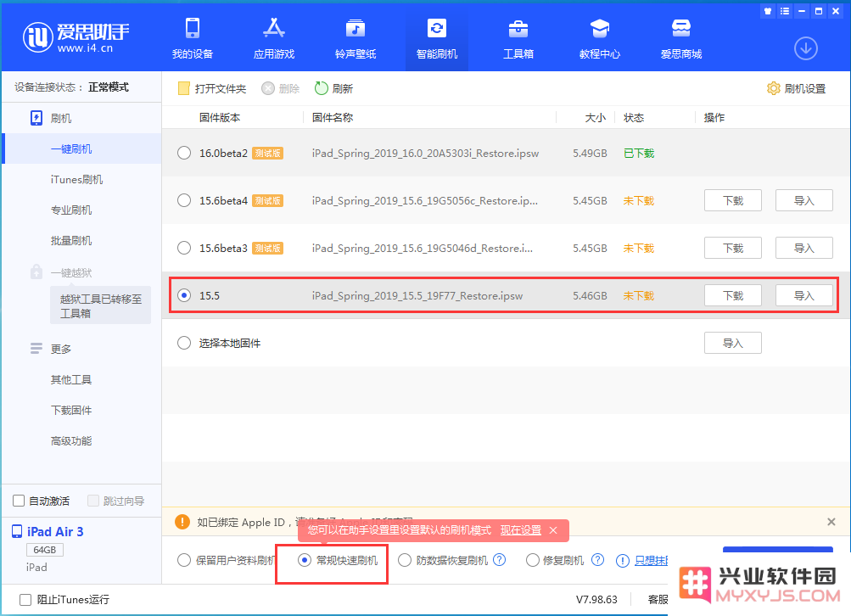Open the 教程中心 tutorial center
The height and width of the screenshot is (616, 851).
600,38
